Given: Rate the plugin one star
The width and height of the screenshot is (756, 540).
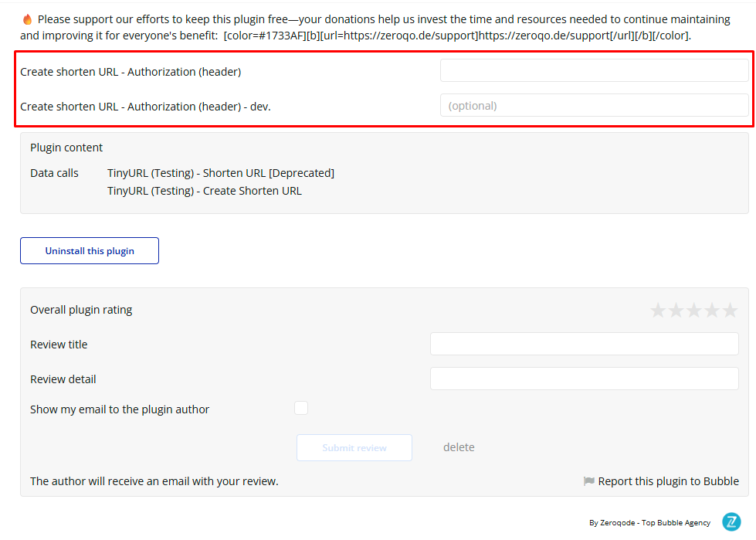Looking at the screenshot, I should 658,311.
